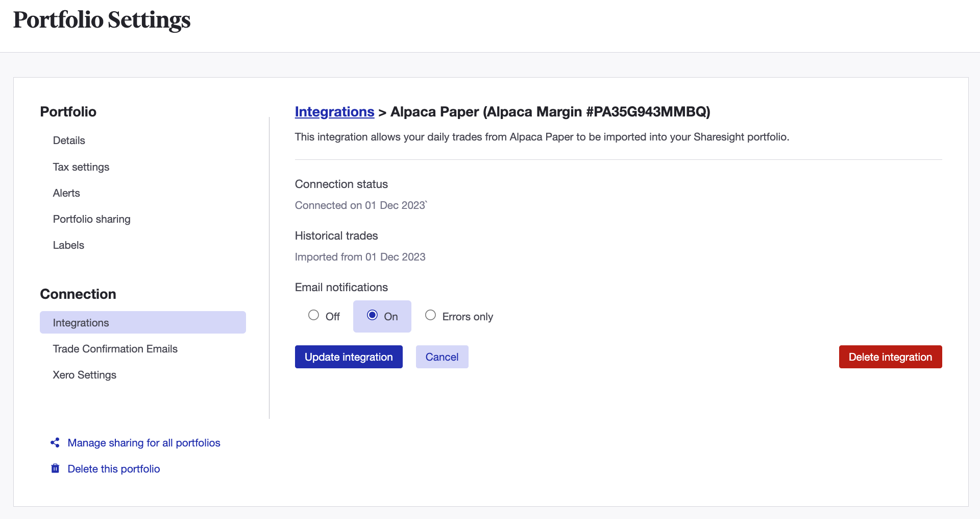Click the Portfolio Settings page heading
The image size is (980, 519).
[x=102, y=20]
